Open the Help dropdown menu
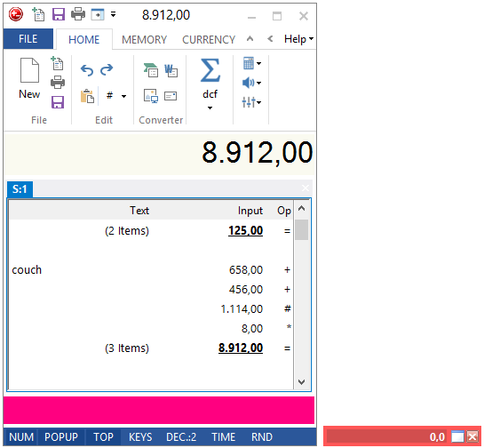This screenshot has height=448, width=484. click(298, 39)
